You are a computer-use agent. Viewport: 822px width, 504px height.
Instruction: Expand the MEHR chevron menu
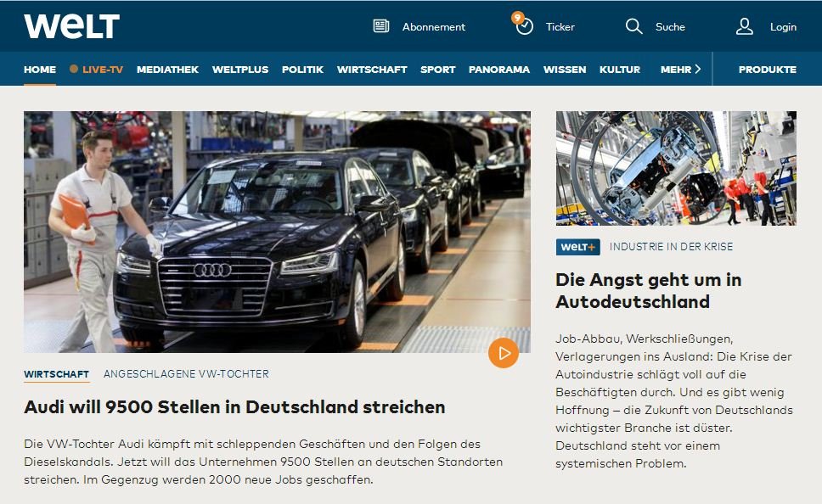pyautogui.click(x=697, y=70)
